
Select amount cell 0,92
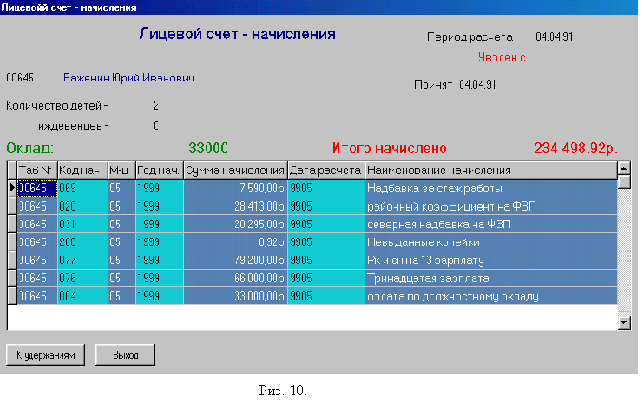[x=235, y=242]
